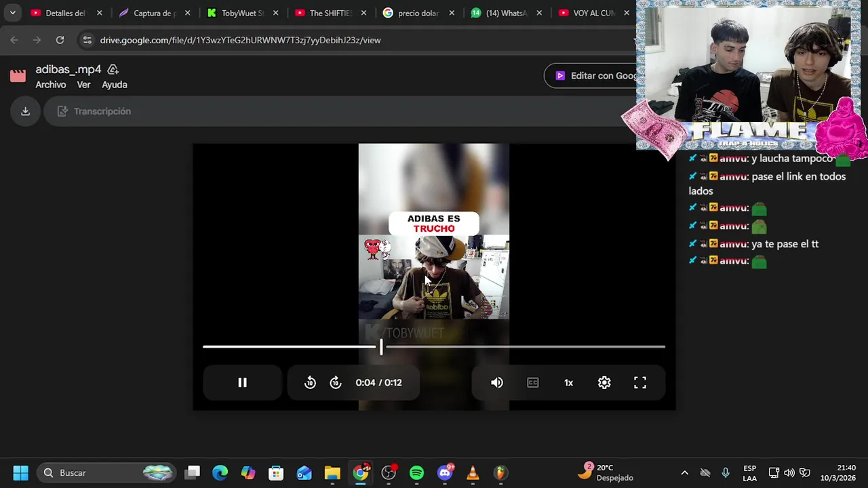
Task: Switch to VOY AL CUM YouTube tab
Action: 593,13
